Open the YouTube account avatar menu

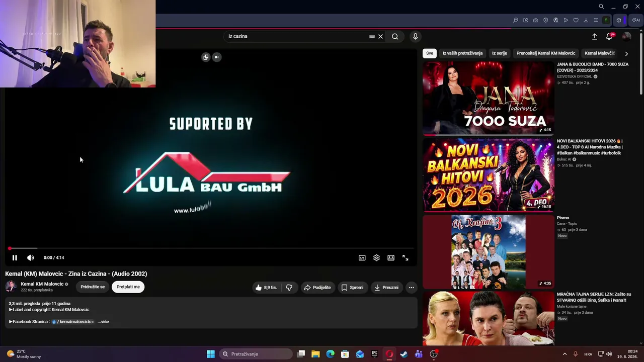point(626,36)
